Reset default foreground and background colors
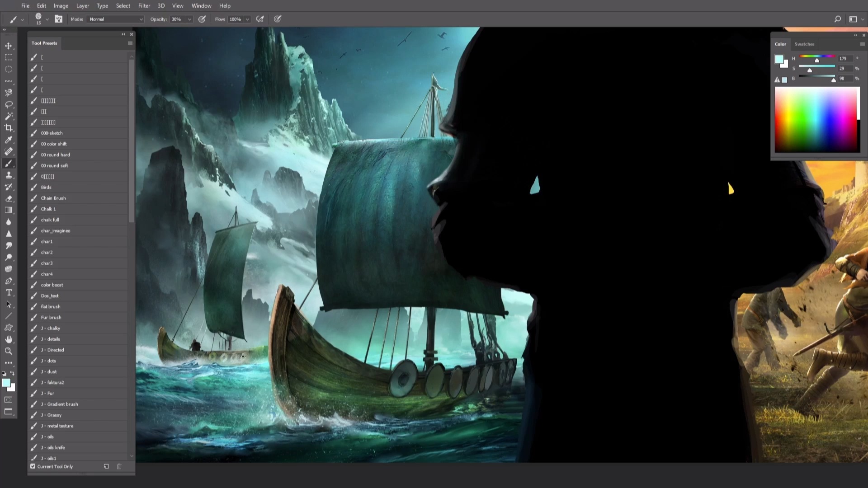This screenshot has width=868, height=488. pos(4,374)
